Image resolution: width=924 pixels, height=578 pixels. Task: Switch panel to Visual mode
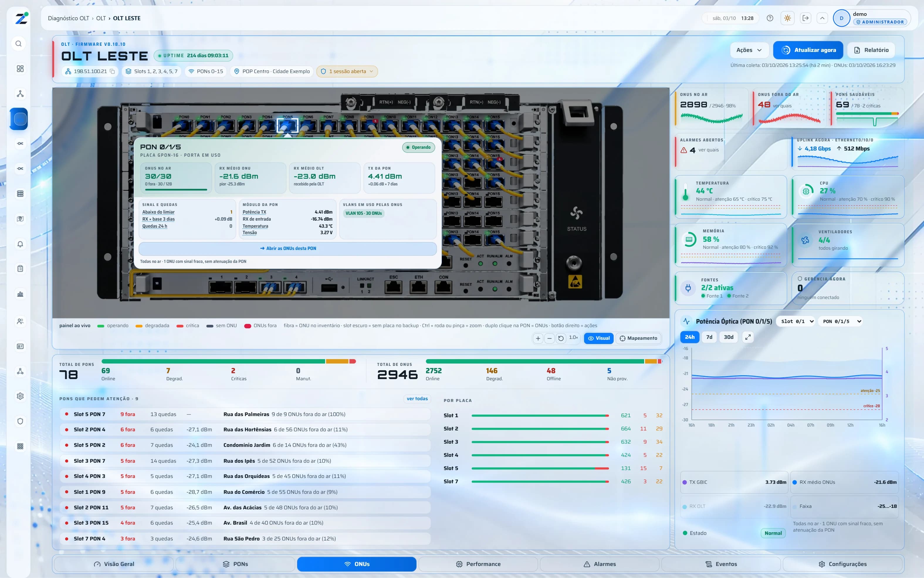coord(598,338)
